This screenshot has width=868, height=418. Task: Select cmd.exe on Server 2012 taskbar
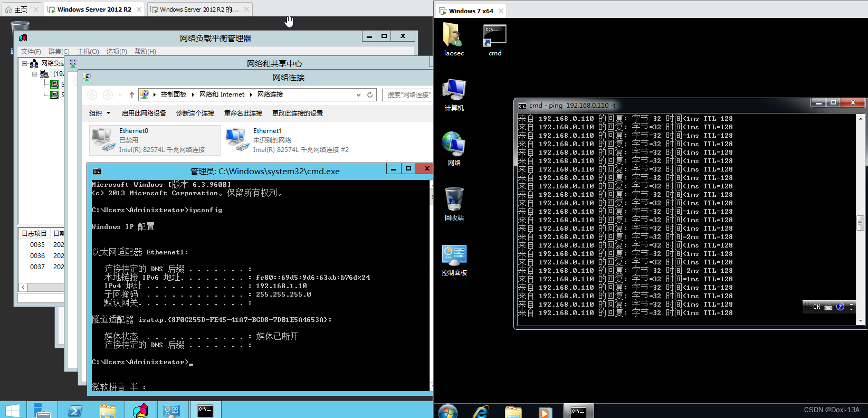[205, 410]
